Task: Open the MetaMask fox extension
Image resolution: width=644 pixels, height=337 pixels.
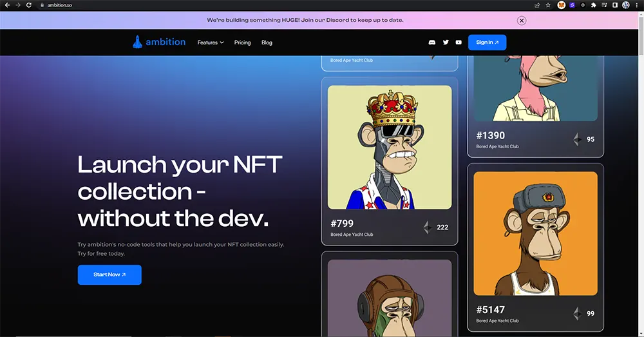Action: (x=561, y=5)
